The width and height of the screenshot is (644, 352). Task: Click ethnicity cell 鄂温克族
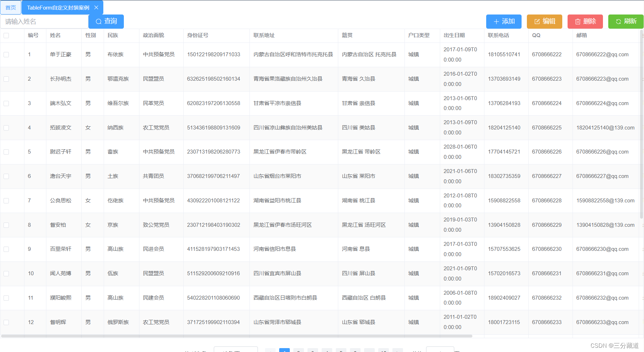(118, 79)
